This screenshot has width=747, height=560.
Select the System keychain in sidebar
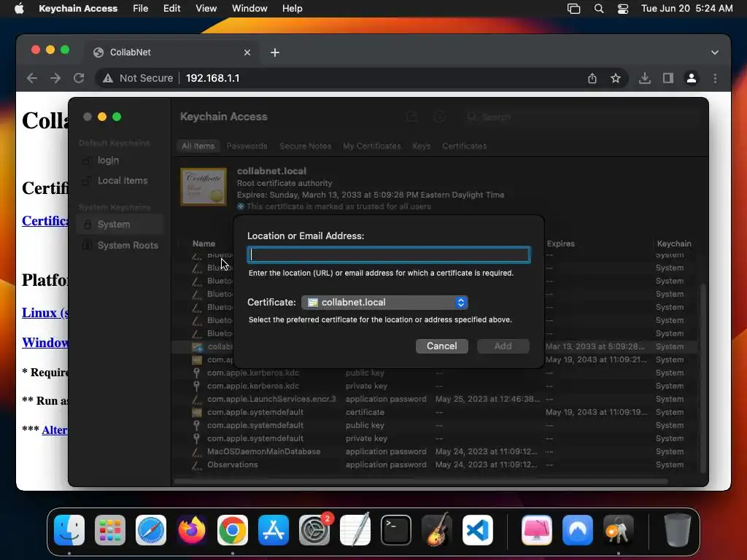tap(119, 225)
